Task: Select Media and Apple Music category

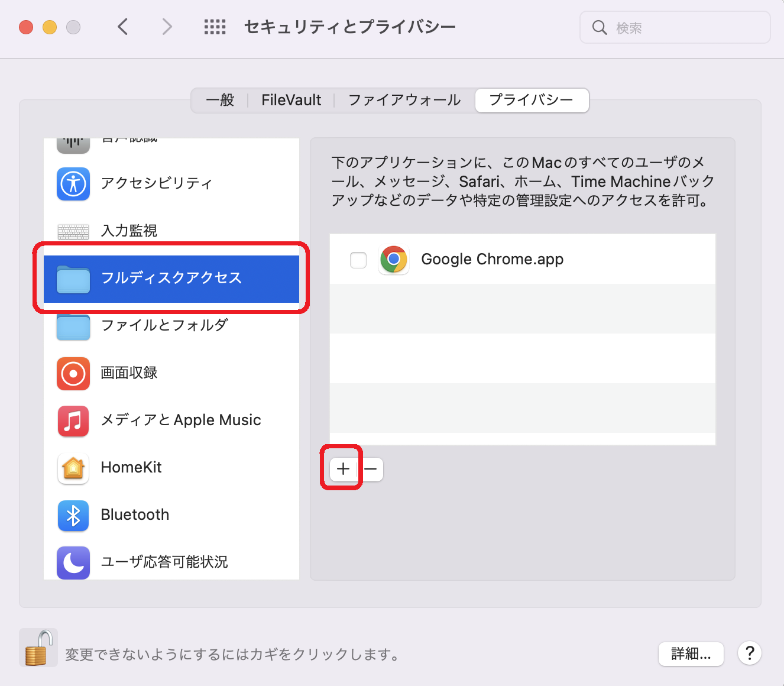Action: 180,420
